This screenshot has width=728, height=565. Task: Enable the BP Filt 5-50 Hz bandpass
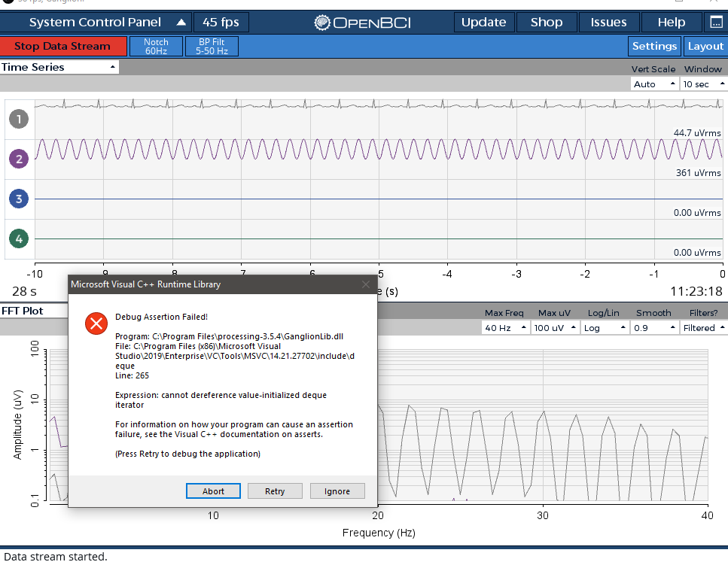coord(212,46)
